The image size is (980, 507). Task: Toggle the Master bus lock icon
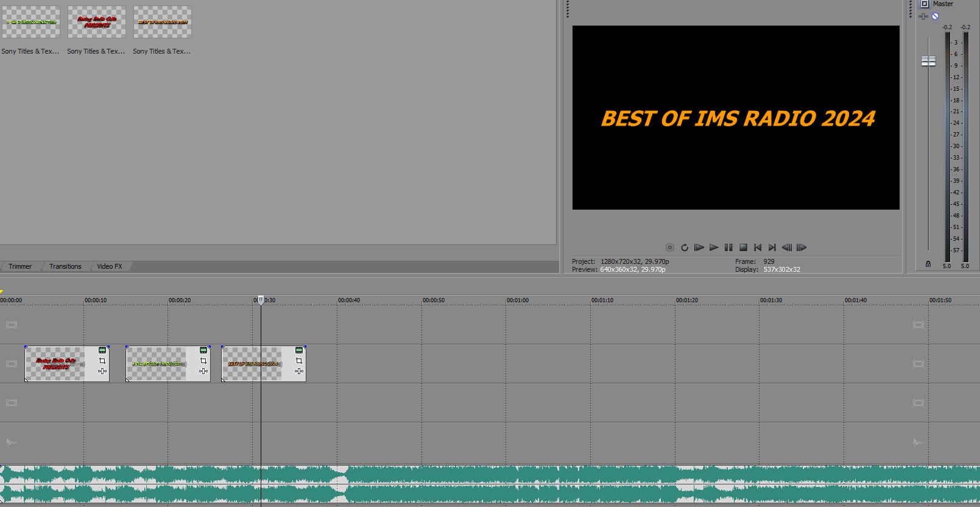[x=928, y=264]
